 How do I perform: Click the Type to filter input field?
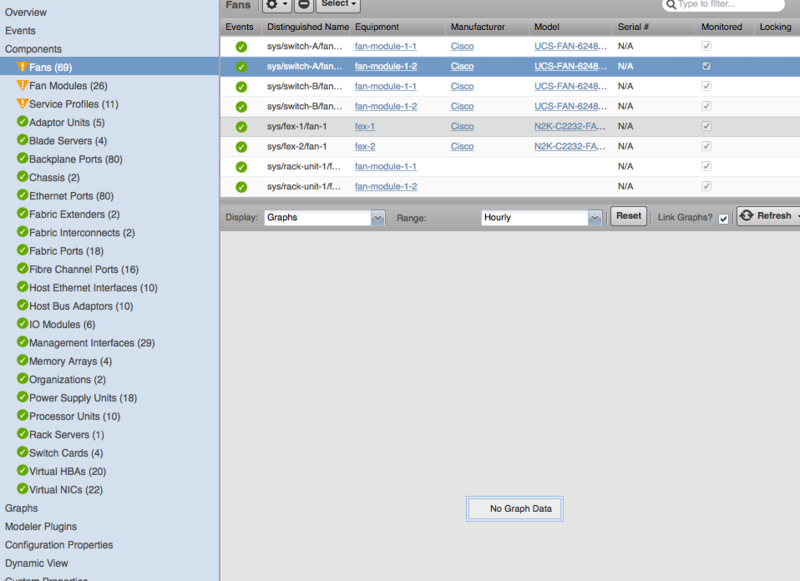coord(723,5)
